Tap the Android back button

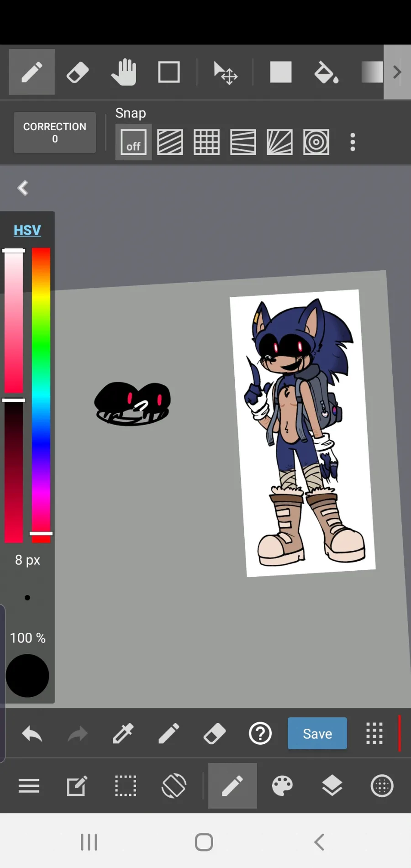(x=320, y=842)
